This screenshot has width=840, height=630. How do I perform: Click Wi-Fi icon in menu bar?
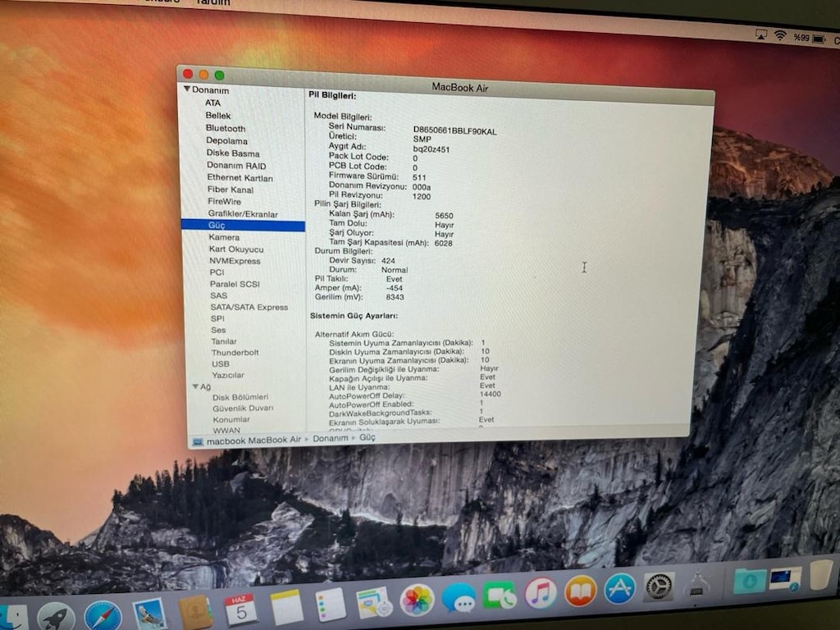(780, 35)
